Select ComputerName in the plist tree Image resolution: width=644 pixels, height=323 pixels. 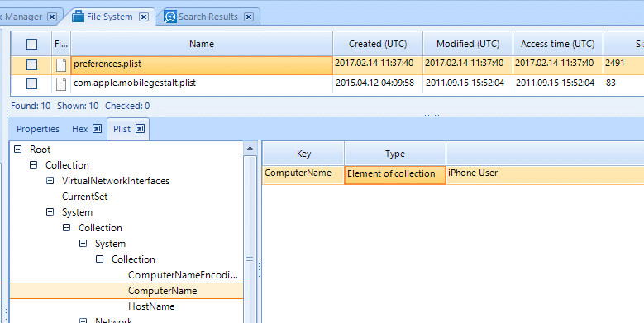coord(163,291)
